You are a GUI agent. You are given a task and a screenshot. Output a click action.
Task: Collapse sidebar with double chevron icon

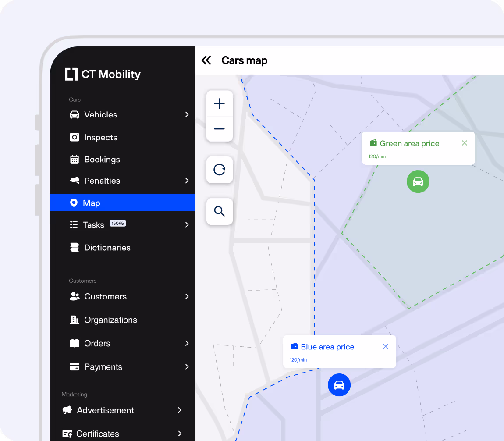pos(206,60)
